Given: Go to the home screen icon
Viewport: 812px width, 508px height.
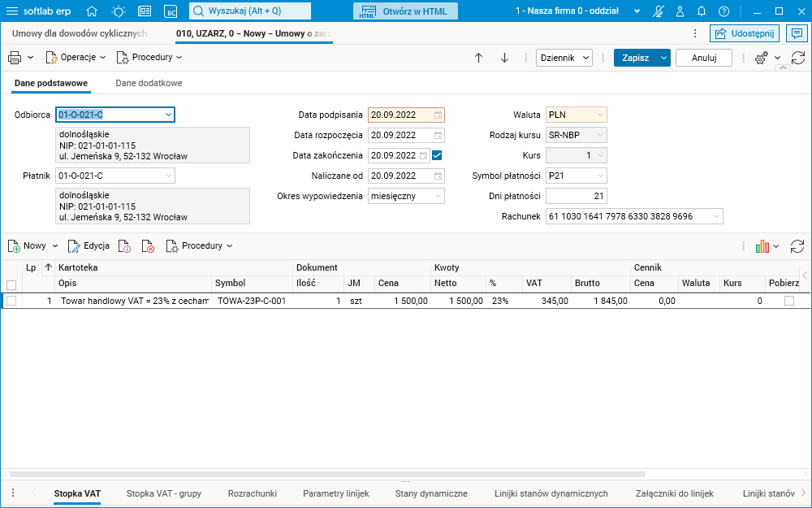Looking at the screenshot, I should (92, 11).
